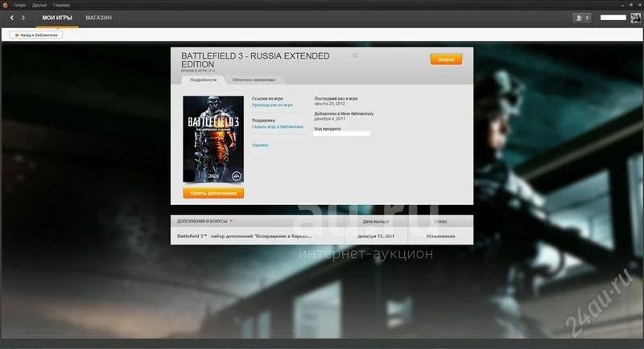Open the Друзья menu
The width and height of the screenshot is (644, 349).
39,6
